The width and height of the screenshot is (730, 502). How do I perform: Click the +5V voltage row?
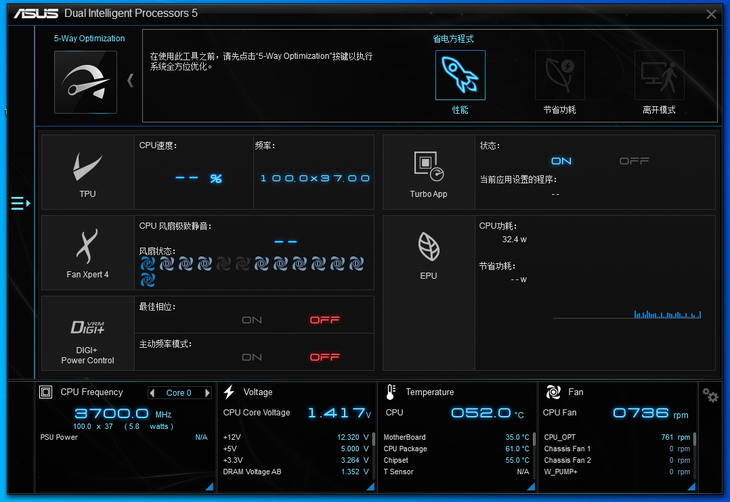(296, 449)
